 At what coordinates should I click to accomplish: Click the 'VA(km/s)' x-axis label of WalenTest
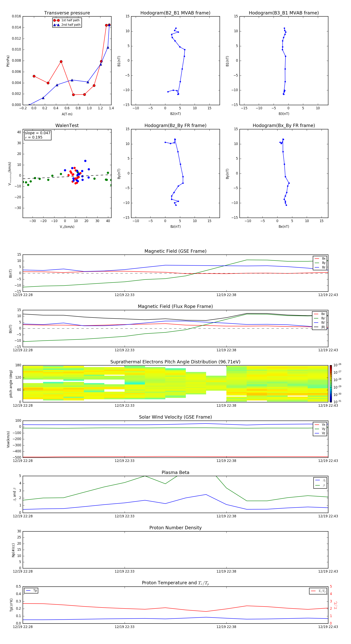click(67, 227)
